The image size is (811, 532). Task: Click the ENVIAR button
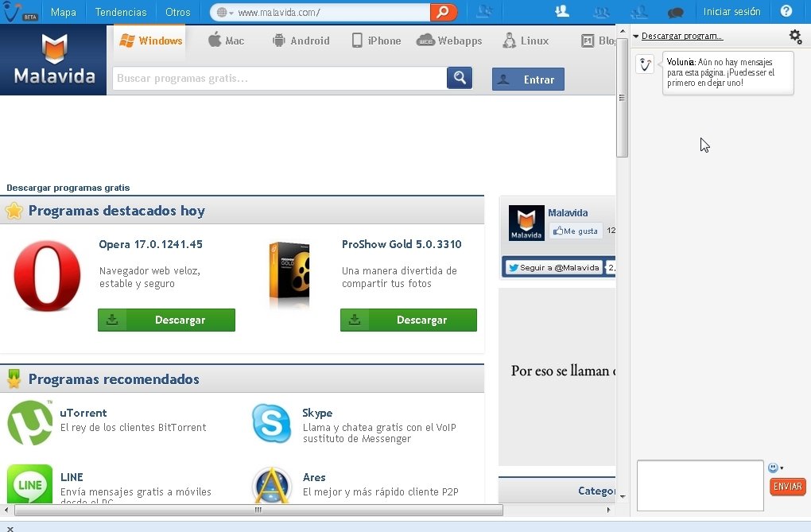pos(788,487)
